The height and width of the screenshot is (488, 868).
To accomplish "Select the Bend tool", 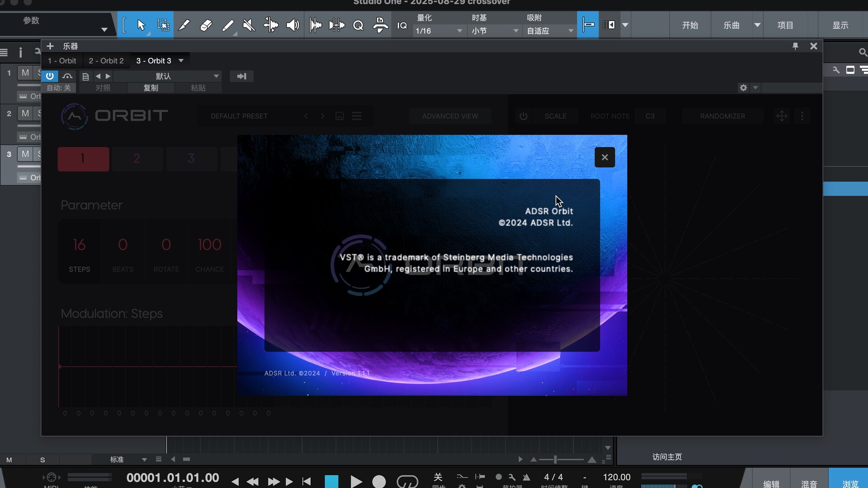I will pyautogui.click(x=271, y=25).
